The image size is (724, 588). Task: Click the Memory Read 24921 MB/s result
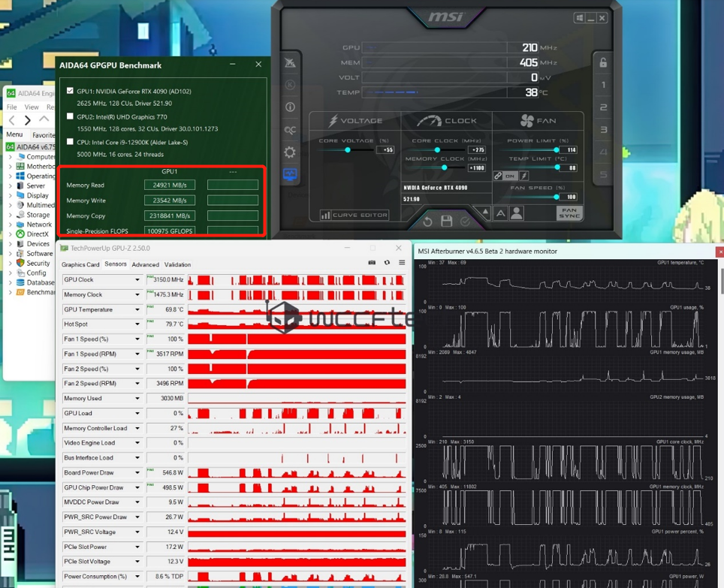point(170,185)
